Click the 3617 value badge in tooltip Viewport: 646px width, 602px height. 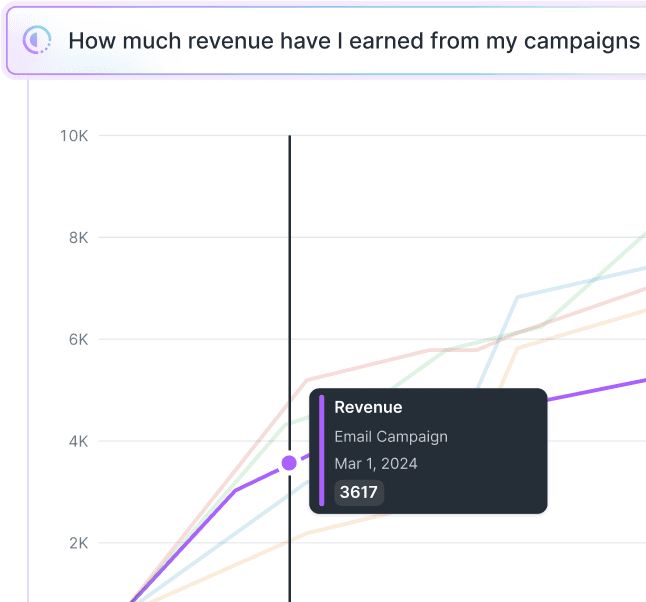(359, 492)
